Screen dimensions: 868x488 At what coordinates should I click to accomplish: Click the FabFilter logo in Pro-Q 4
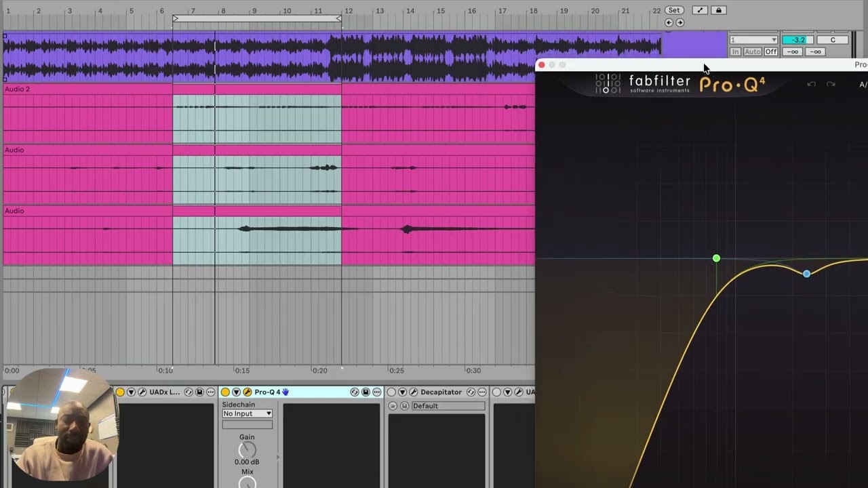pos(642,84)
